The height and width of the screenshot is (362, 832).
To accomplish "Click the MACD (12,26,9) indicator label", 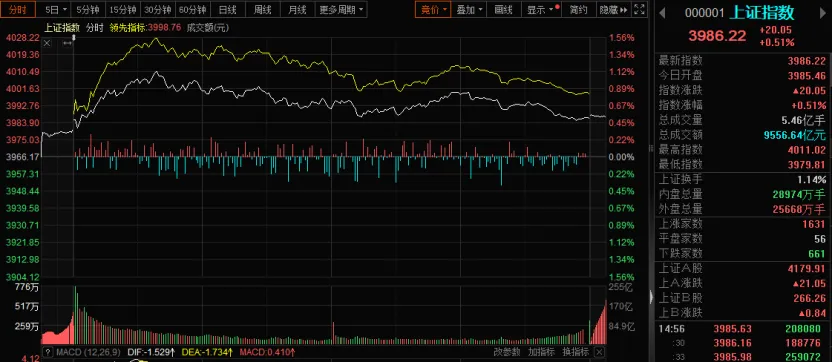I will coord(88,352).
